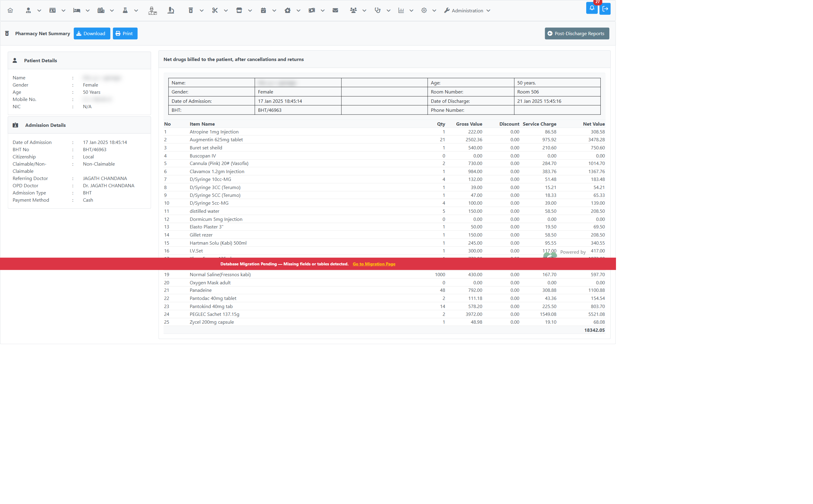Open the pharmacy pill bottle icon menu
This screenshot has width=813, height=504.
pyautogui.click(x=190, y=10)
